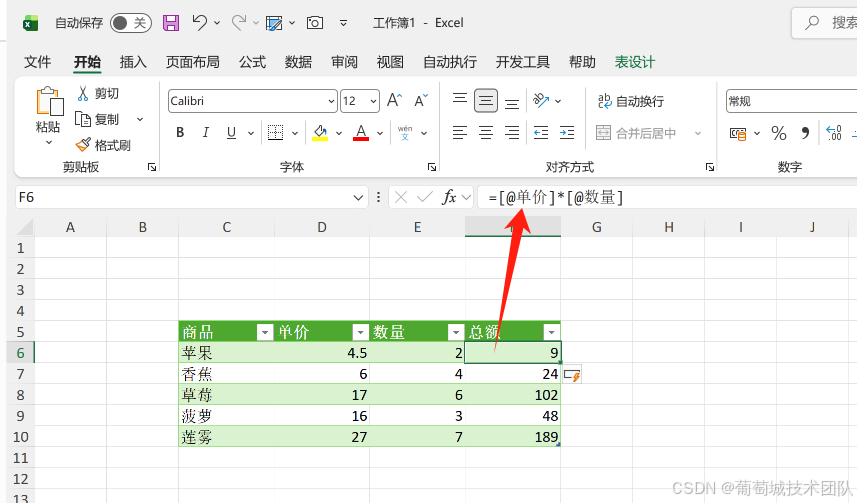Image resolution: width=857 pixels, height=503 pixels.
Task: Switch to the 审阅 (Review) tab
Action: [x=344, y=62]
